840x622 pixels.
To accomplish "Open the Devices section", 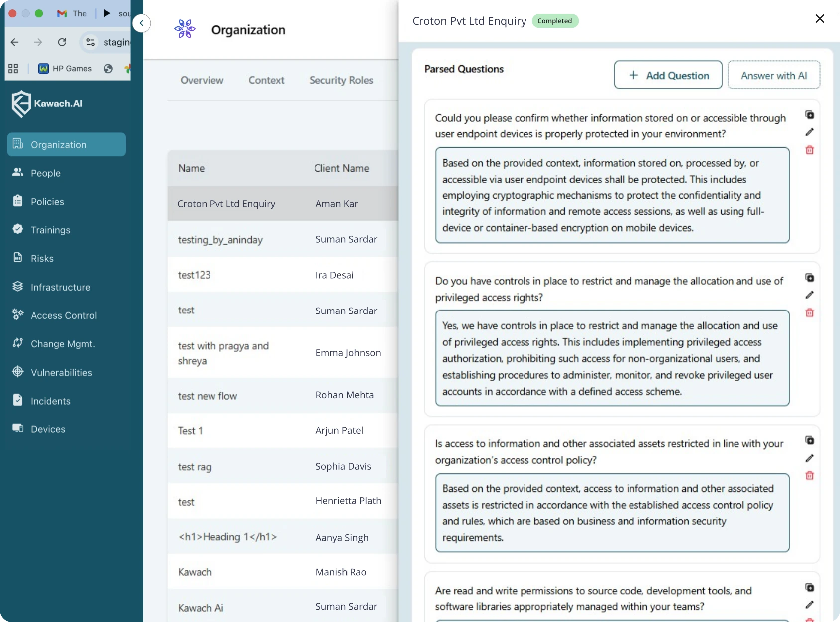I will click(48, 429).
